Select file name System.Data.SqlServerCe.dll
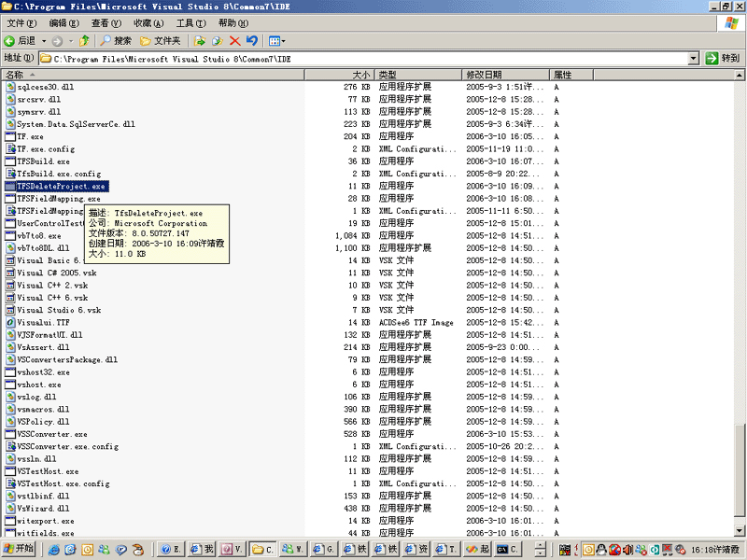The image size is (747, 560). (77, 124)
